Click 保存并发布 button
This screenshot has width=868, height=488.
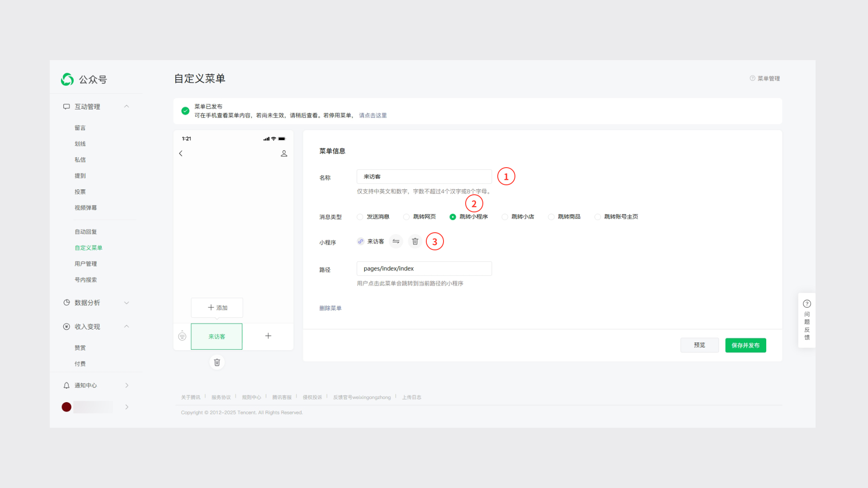[745, 345]
